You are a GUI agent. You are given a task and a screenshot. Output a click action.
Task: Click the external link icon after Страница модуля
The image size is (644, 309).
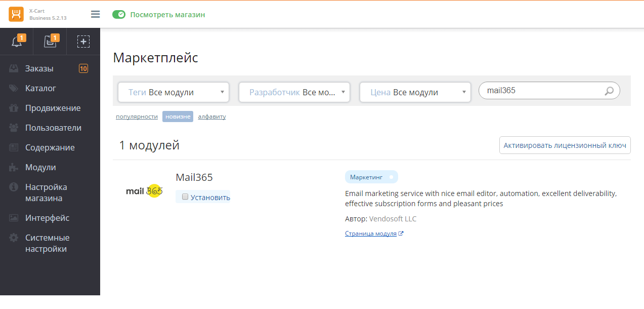401,234
